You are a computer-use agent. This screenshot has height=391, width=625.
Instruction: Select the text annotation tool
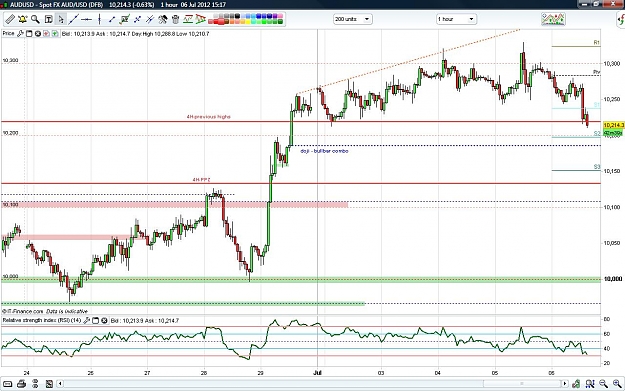pyautogui.click(x=49, y=19)
